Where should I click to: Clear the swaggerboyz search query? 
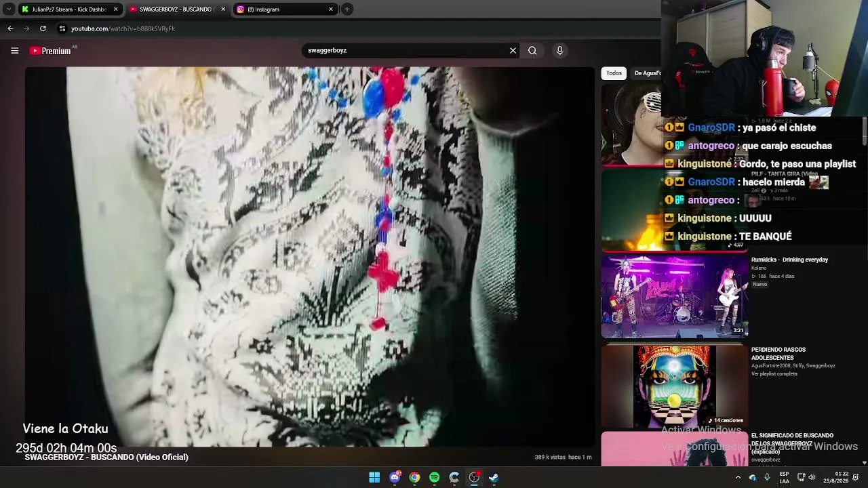coord(513,50)
